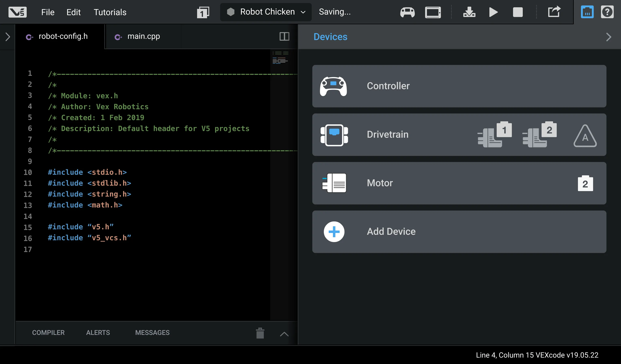Open the Tutorials menu
Viewport: 621px width, 364px height.
tap(110, 12)
